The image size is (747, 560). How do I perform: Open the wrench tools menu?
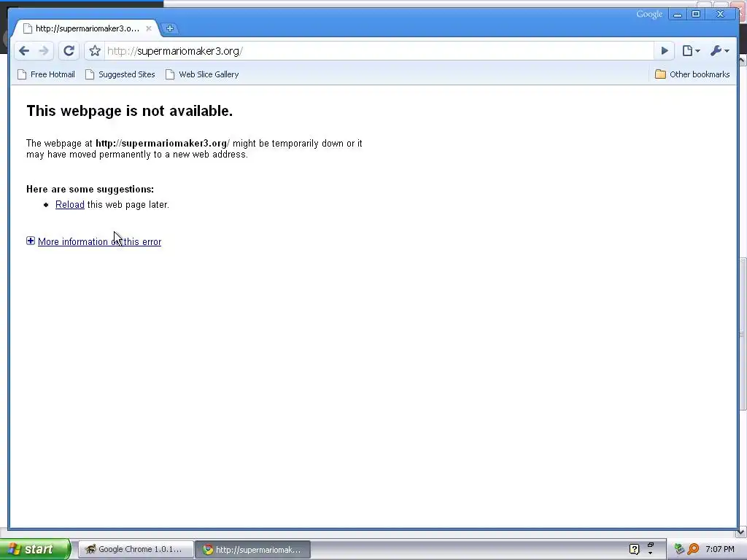click(x=719, y=51)
